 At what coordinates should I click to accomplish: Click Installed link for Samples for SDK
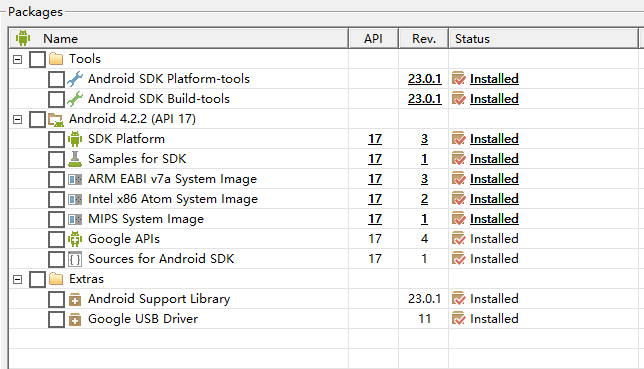click(494, 159)
